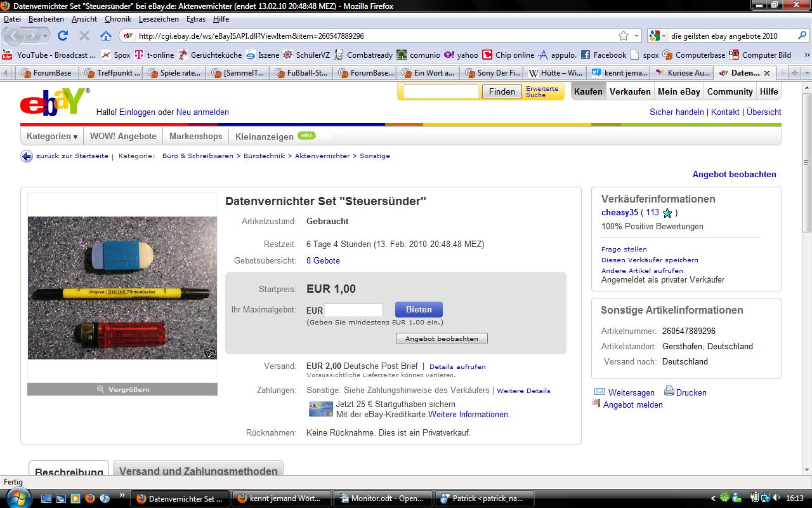Open the Computer Bild bookmark
Image resolution: width=812 pixels, height=508 pixels.
(760, 55)
